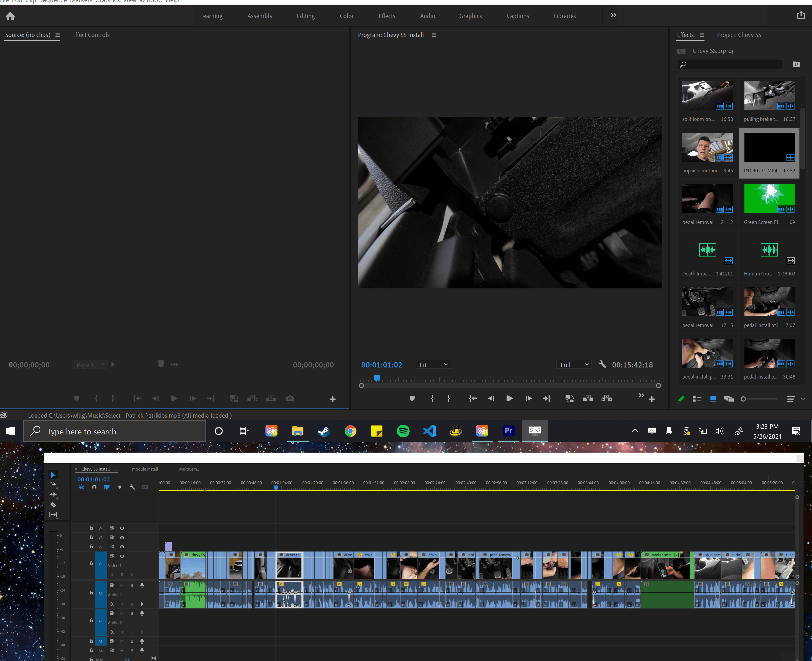Mute the Audio 1 track
This screenshot has width=812, height=661.
(x=122, y=585)
